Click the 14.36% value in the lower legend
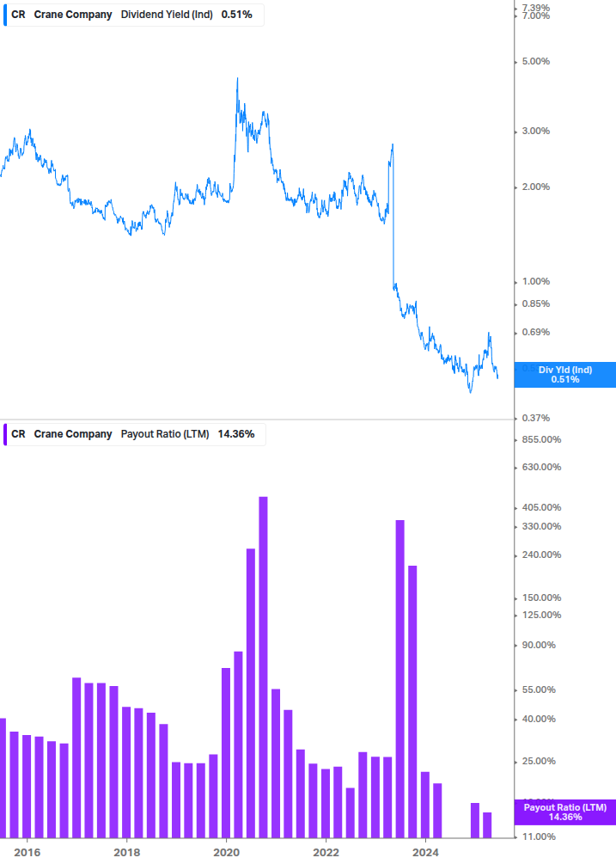 coord(236,434)
